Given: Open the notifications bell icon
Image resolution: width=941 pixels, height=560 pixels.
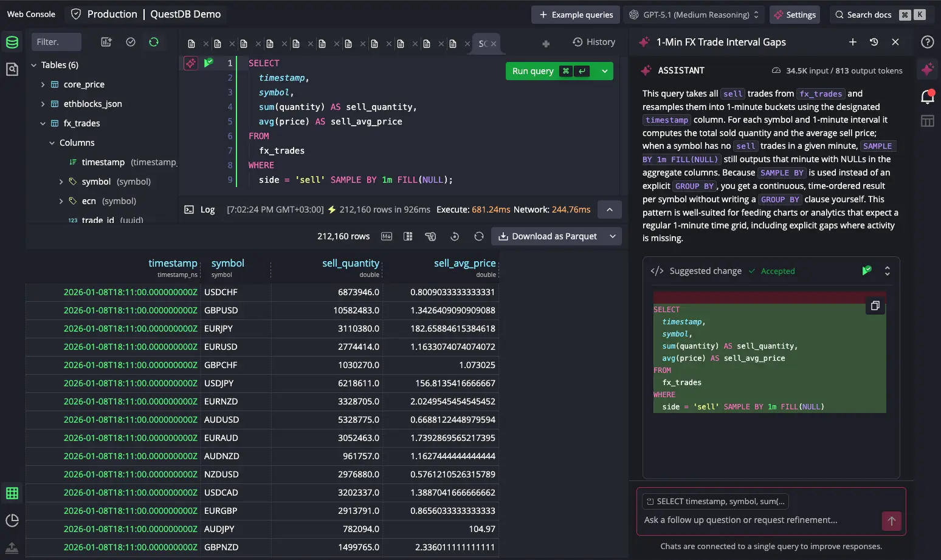Looking at the screenshot, I should tap(928, 96).
